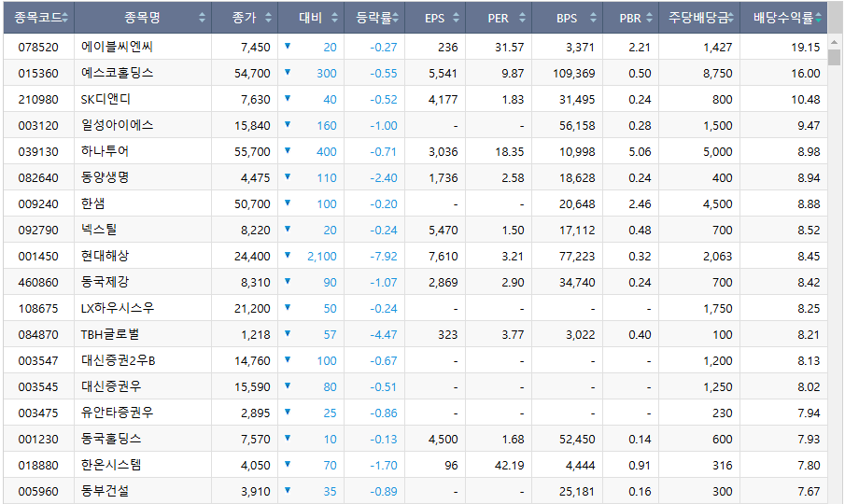845x504 pixels.
Task: Sort by EPS column sort arrows
Action: pos(456,18)
